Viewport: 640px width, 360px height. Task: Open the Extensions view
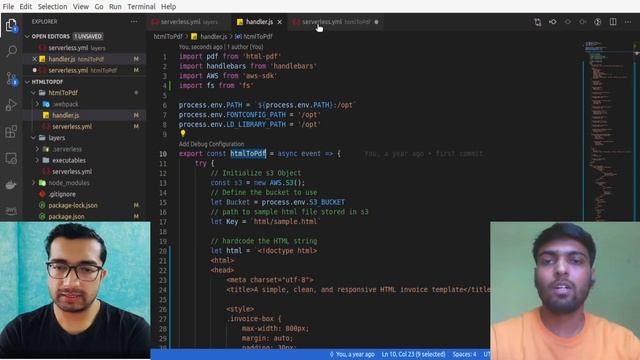(11, 131)
